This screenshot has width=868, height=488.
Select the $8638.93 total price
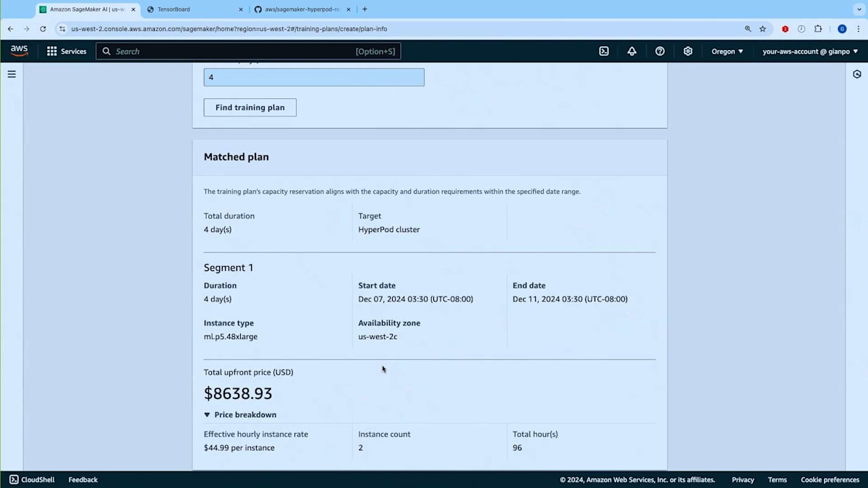click(238, 394)
